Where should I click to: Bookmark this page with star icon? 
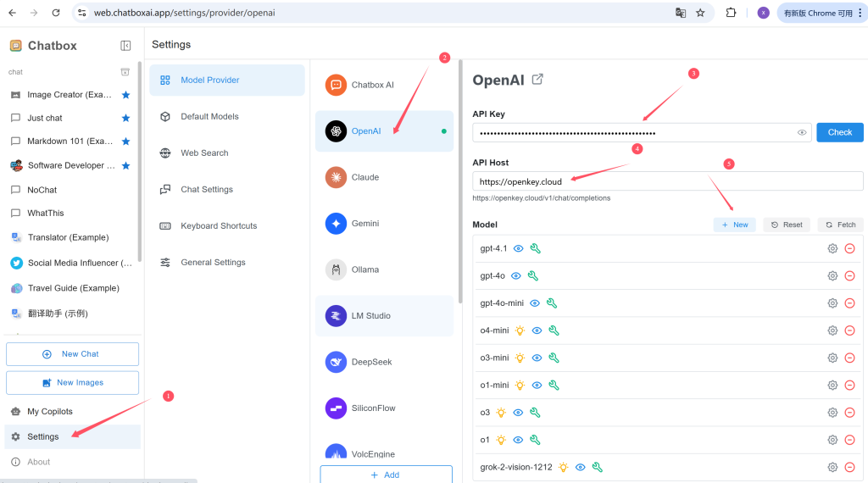point(700,13)
